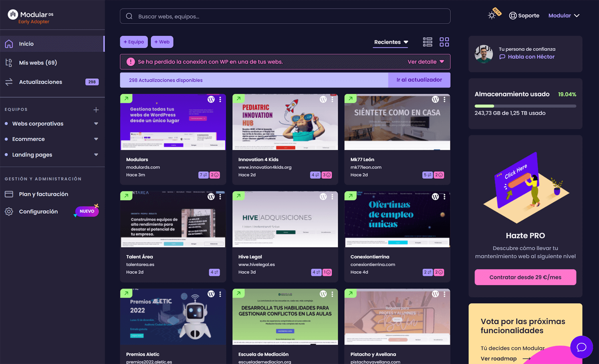This screenshot has height=364, width=599.
Task: Open three-dot menu on Pistacho y Avellana
Action: pyautogui.click(x=444, y=294)
